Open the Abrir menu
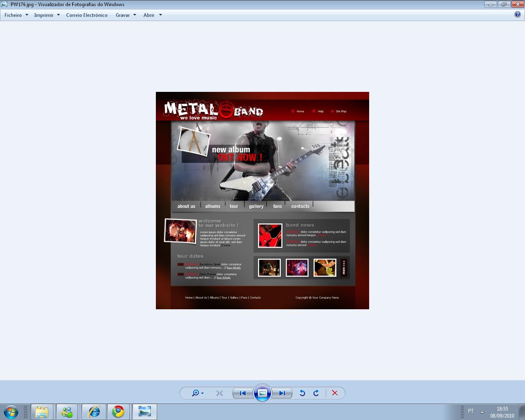The width and height of the screenshot is (525, 420). point(153,15)
